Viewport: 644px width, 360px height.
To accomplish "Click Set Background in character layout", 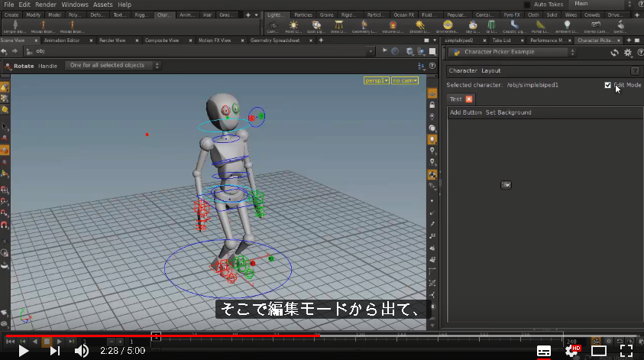I will (509, 112).
